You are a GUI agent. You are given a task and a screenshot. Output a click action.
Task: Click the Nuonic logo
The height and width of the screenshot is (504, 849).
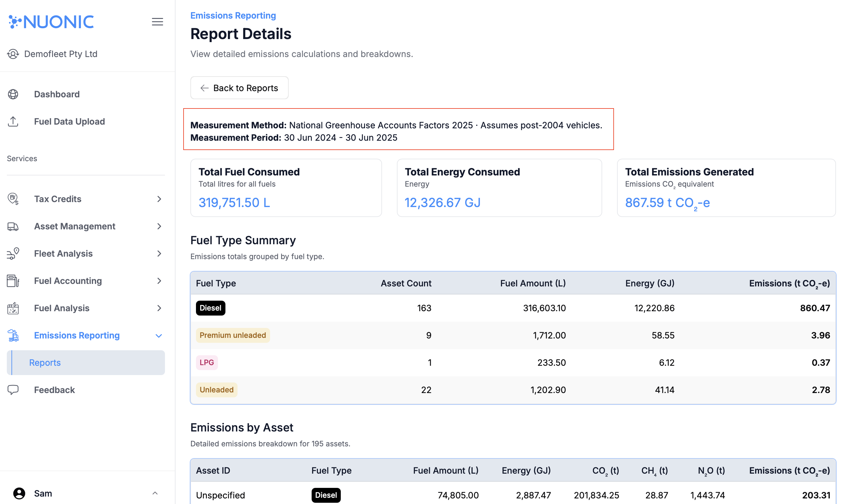pos(50,21)
